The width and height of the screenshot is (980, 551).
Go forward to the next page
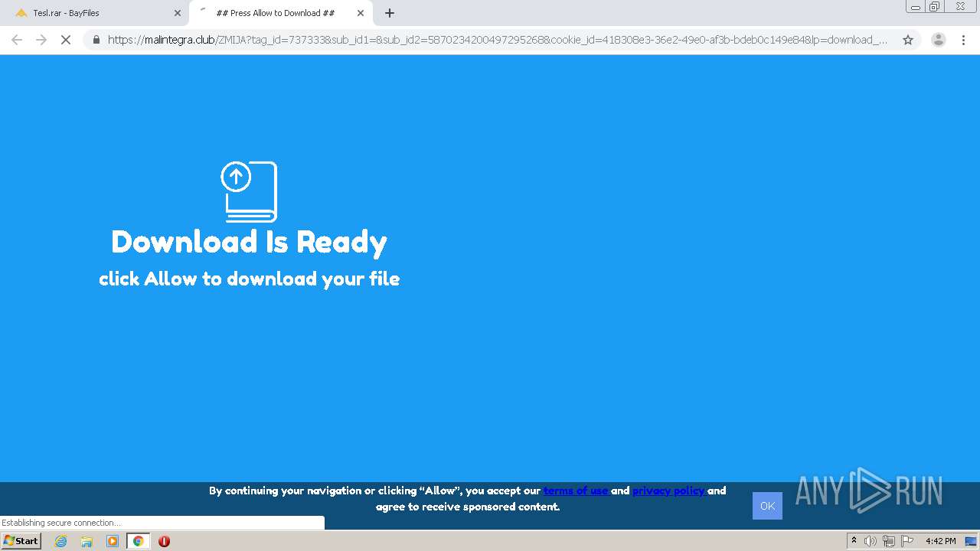(41, 40)
